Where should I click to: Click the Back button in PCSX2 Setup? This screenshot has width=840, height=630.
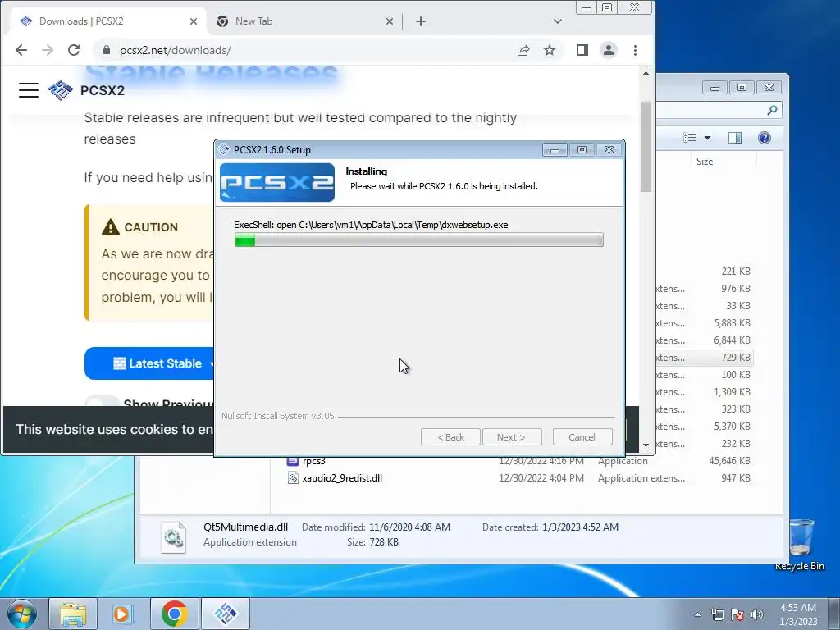tap(450, 437)
